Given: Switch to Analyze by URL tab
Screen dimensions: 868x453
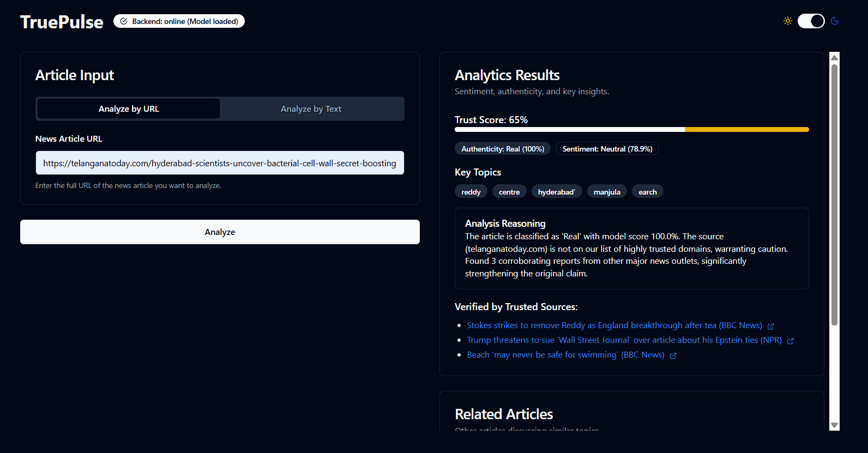Looking at the screenshot, I should point(129,108).
